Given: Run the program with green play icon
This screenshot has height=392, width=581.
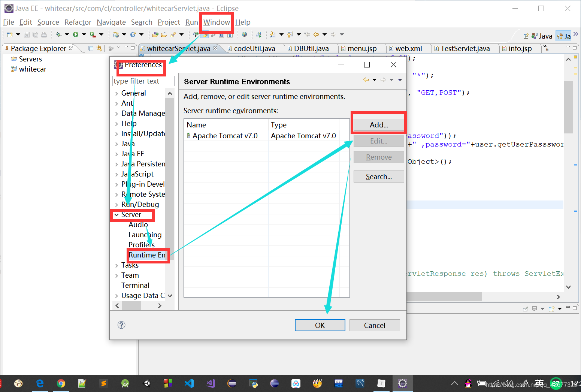Looking at the screenshot, I should (76, 34).
